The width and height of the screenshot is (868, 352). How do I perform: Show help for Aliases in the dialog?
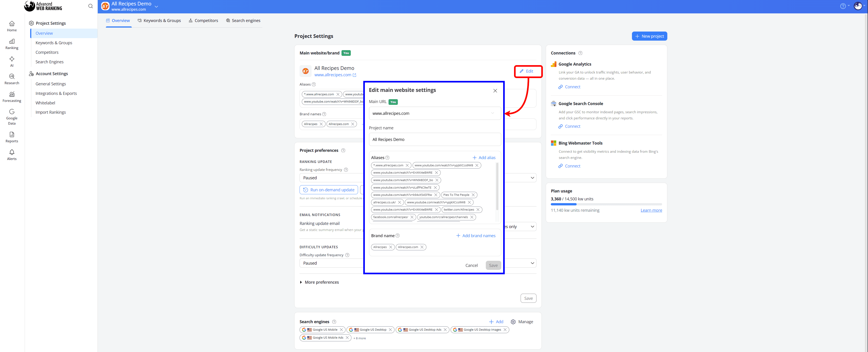click(388, 158)
